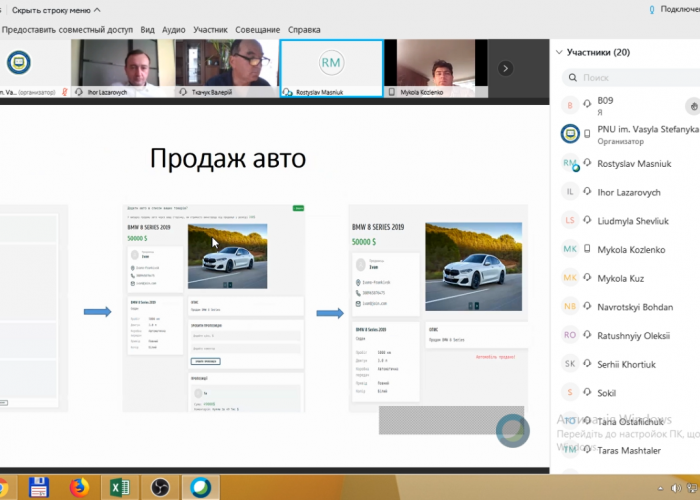Open OBS Studio from the taskbar
The width and height of the screenshot is (700, 500).
[x=160, y=487]
